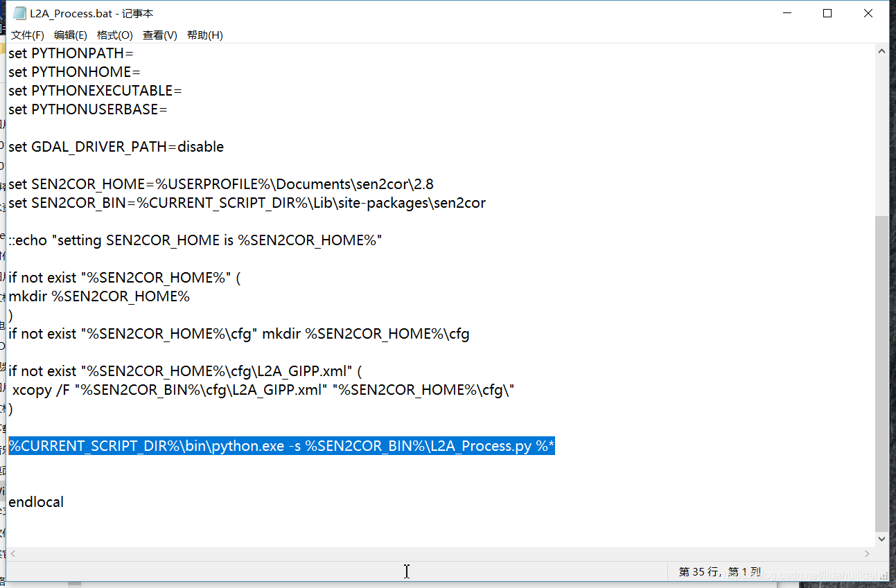The width and height of the screenshot is (896, 588).
Task: Click the 'endlocal' line
Action: coord(36,502)
